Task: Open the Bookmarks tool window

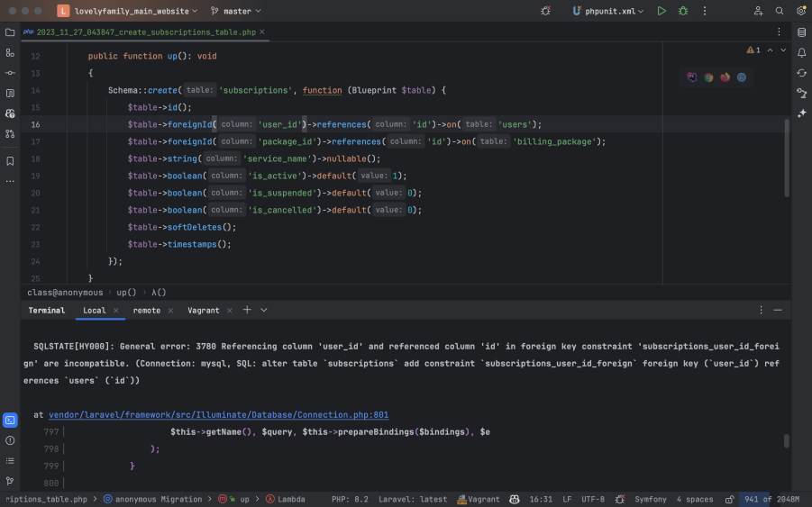Action: point(10,161)
